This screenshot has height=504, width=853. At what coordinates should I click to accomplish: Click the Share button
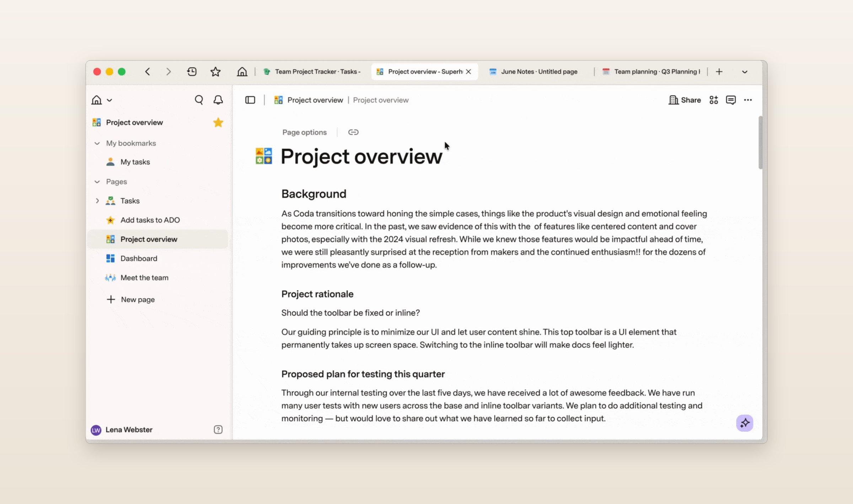pos(685,100)
